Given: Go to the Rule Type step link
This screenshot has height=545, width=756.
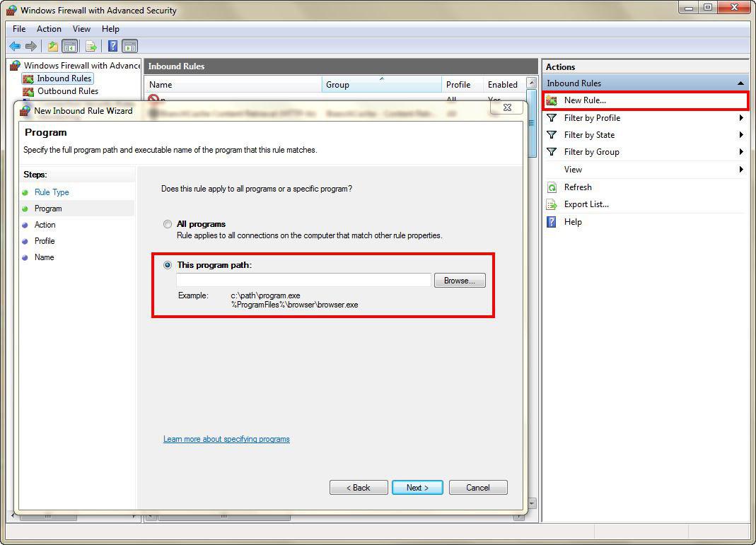Looking at the screenshot, I should [52, 192].
